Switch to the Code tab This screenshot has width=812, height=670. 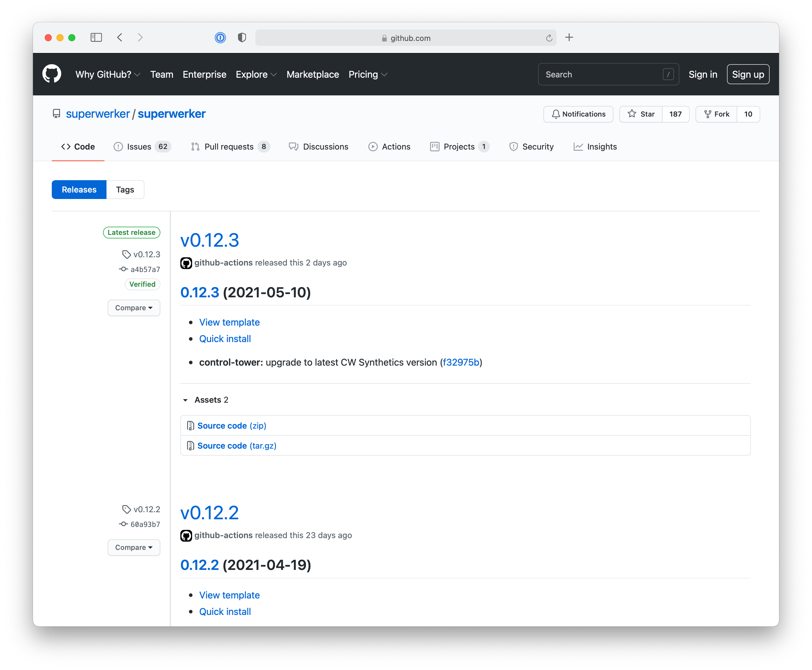point(78,147)
